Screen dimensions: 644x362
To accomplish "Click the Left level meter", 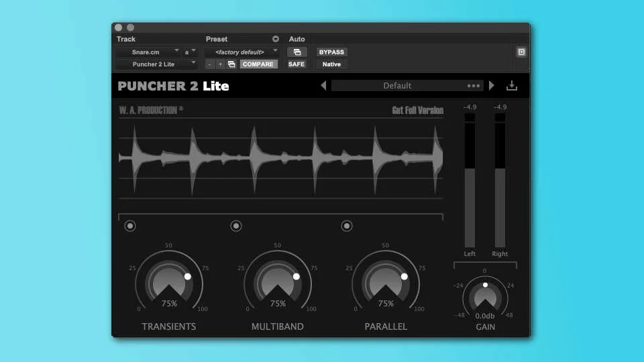I will [x=470, y=180].
